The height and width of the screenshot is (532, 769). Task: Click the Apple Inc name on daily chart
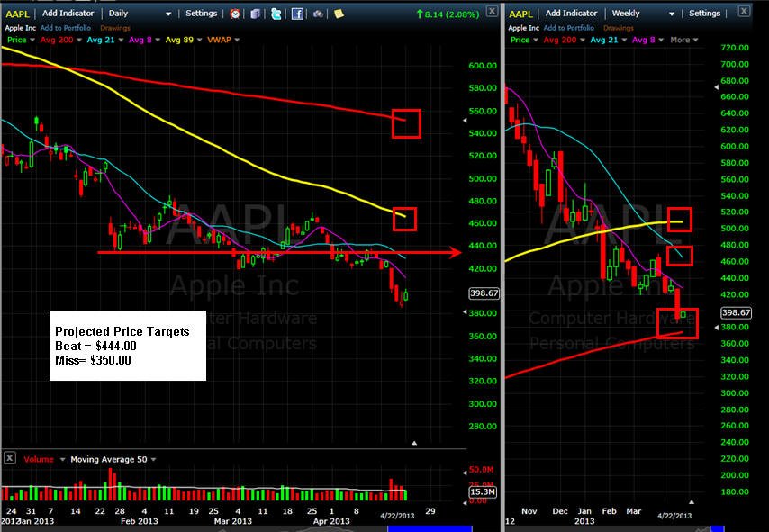tap(20, 28)
